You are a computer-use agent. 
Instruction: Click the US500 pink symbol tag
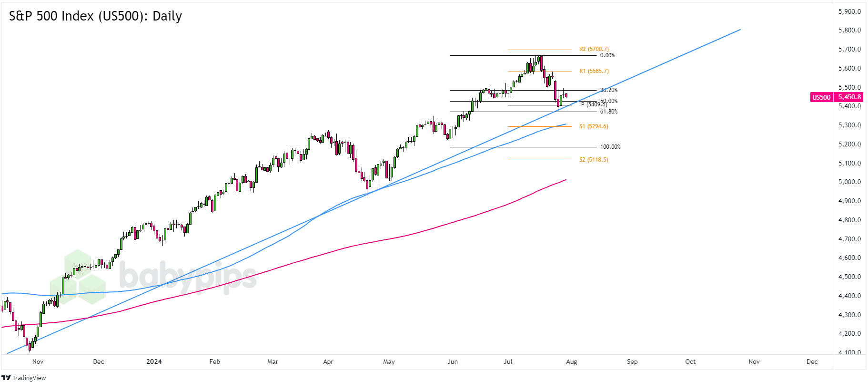click(x=821, y=97)
